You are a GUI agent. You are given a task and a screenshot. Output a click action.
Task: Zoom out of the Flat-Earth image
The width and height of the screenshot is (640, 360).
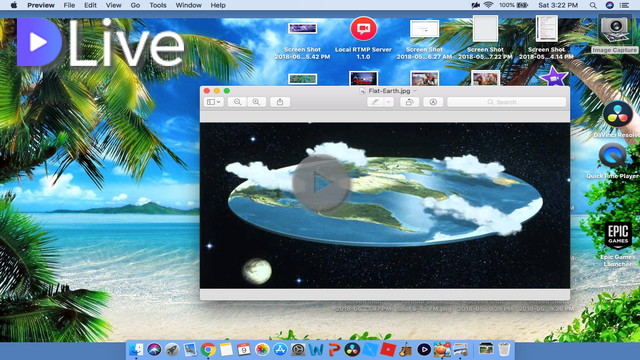237,102
